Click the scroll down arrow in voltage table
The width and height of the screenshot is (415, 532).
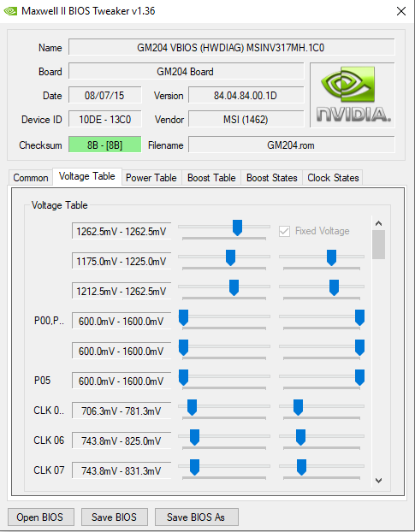point(378,481)
